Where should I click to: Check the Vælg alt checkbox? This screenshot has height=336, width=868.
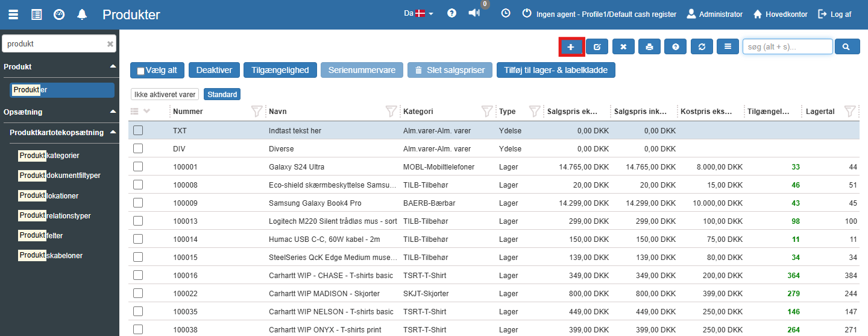(141, 71)
